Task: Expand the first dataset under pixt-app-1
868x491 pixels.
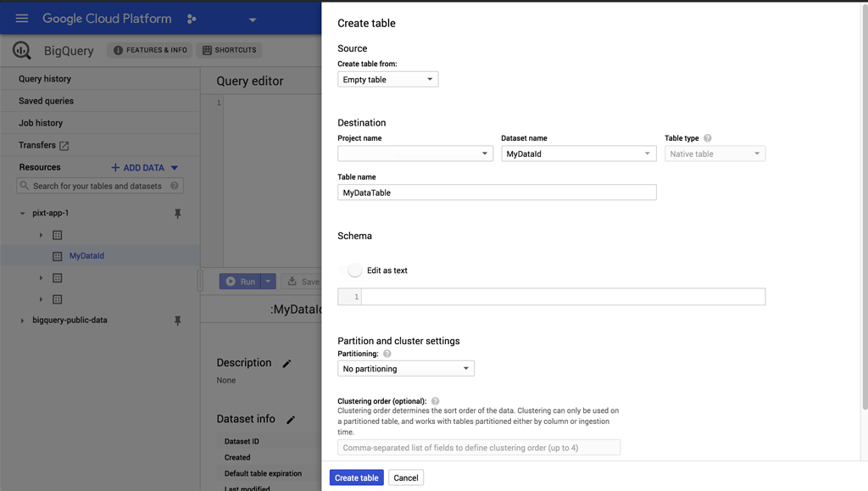Action: 41,235
